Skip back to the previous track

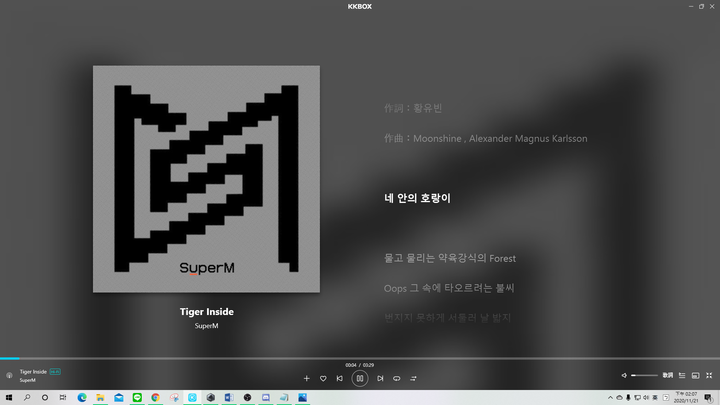click(340, 378)
